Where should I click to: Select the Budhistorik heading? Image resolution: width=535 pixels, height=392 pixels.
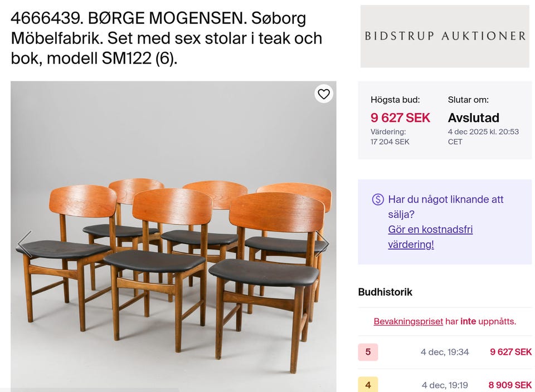tap(385, 292)
